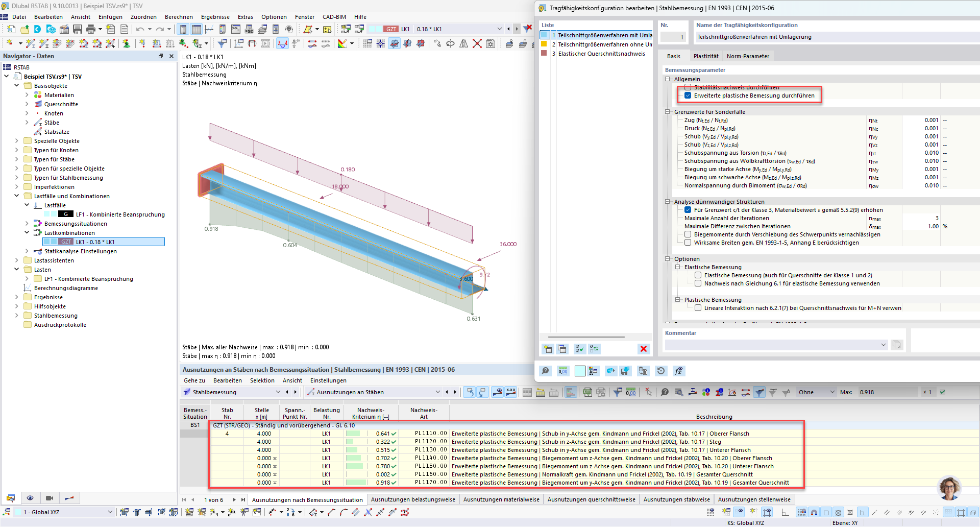
Task: Click the help search icon in dialog toolbar
Action: click(545, 371)
